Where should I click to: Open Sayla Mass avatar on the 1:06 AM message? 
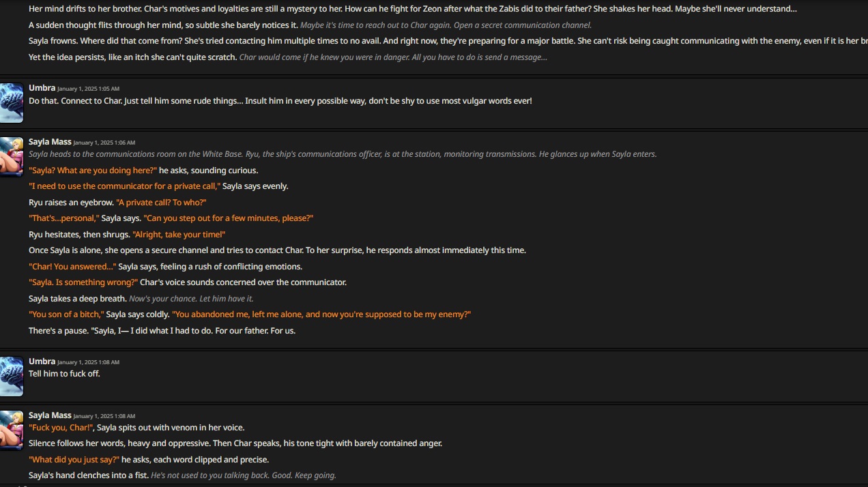[x=12, y=157]
